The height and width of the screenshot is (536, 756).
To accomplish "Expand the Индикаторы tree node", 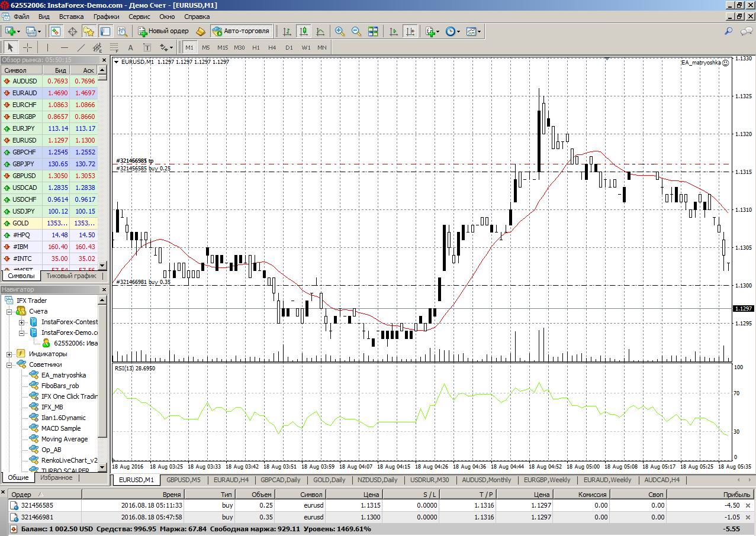I will [9, 354].
